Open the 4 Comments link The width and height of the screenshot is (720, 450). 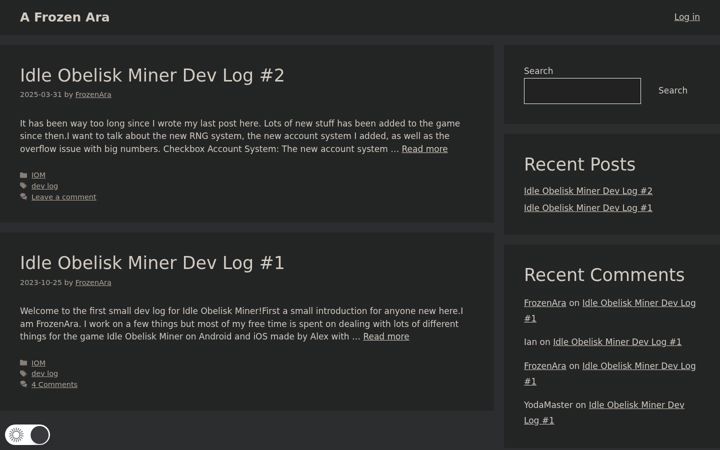coord(54,384)
